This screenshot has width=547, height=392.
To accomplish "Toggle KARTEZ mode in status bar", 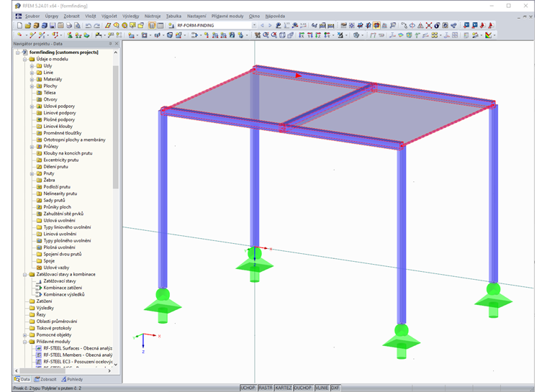I will click(284, 388).
